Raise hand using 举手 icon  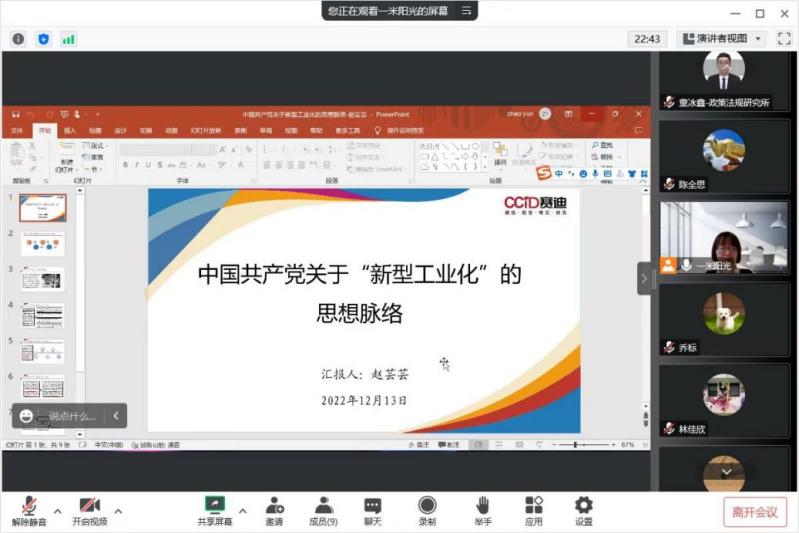click(x=482, y=510)
